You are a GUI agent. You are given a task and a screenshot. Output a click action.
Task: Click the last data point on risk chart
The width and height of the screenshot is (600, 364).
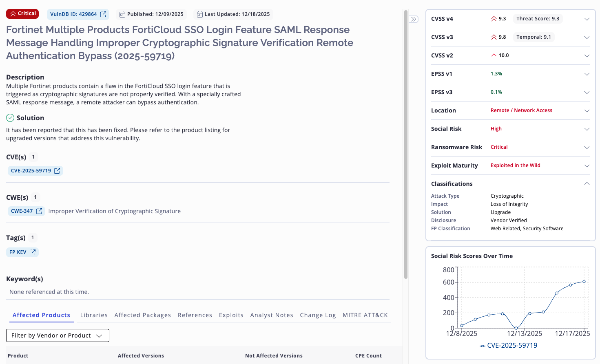584,281
